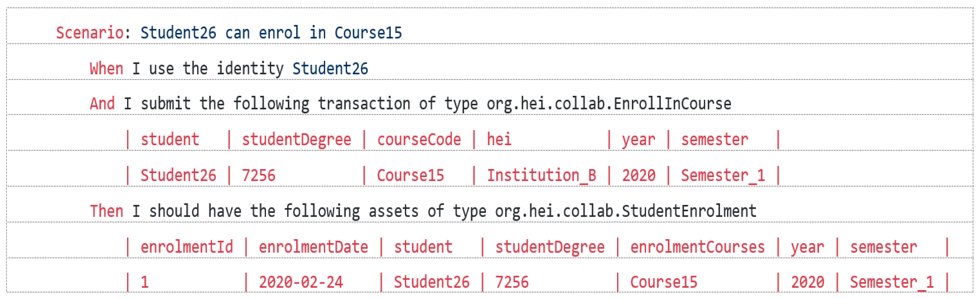The width and height of the screenshot is (980, 299).
Task: Click "org.hei.collab.EnrollInCourse" transaction type text
Action: [x=609, y=104]
